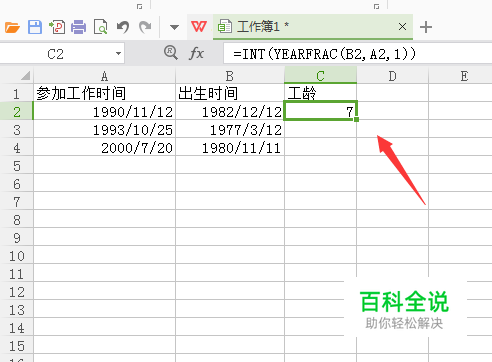The width and height of the screenshot is (492, 362).
Task: Click cell 参加工作时间
Action: [x=104, y=93]
